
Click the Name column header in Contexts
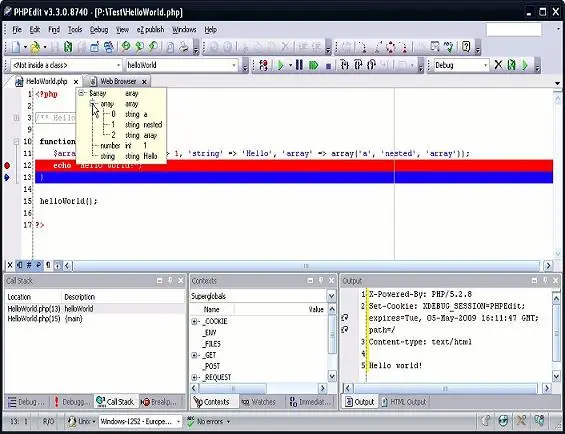(212, 309)
